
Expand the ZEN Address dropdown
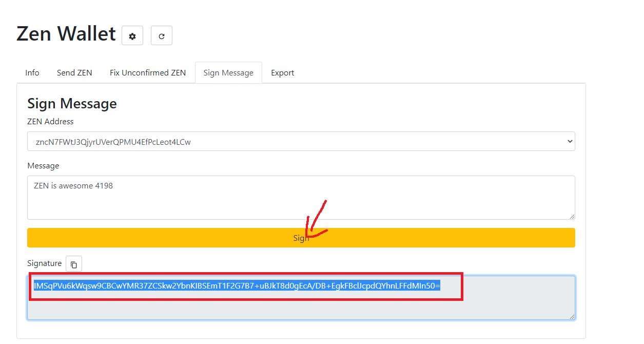[301, 141]
